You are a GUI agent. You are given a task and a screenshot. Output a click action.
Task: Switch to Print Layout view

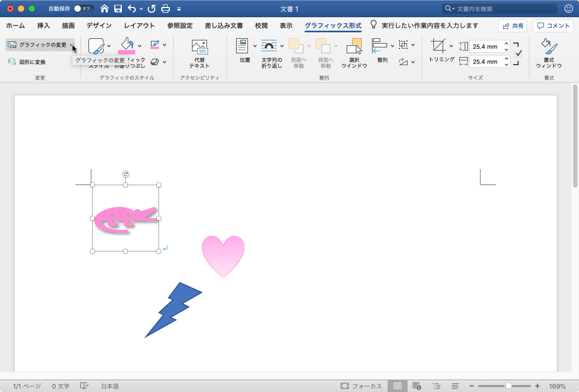pos(397,386)
